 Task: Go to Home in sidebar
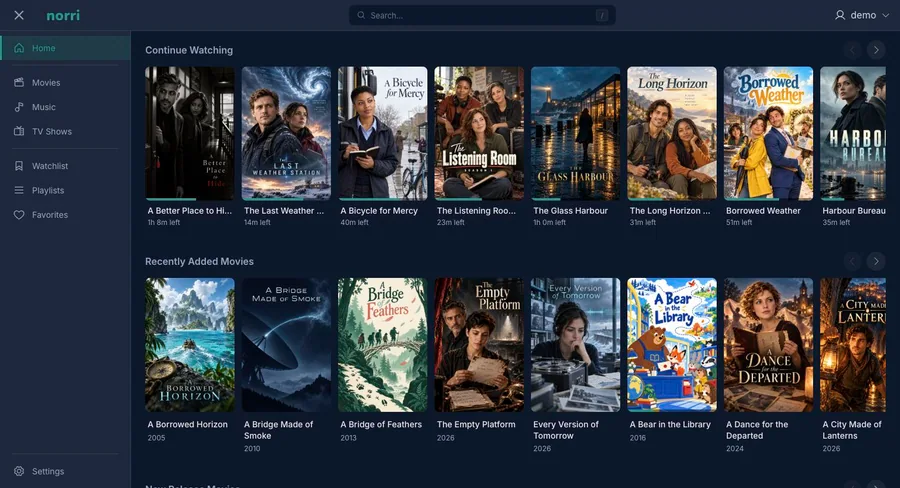tap(65, 48)
